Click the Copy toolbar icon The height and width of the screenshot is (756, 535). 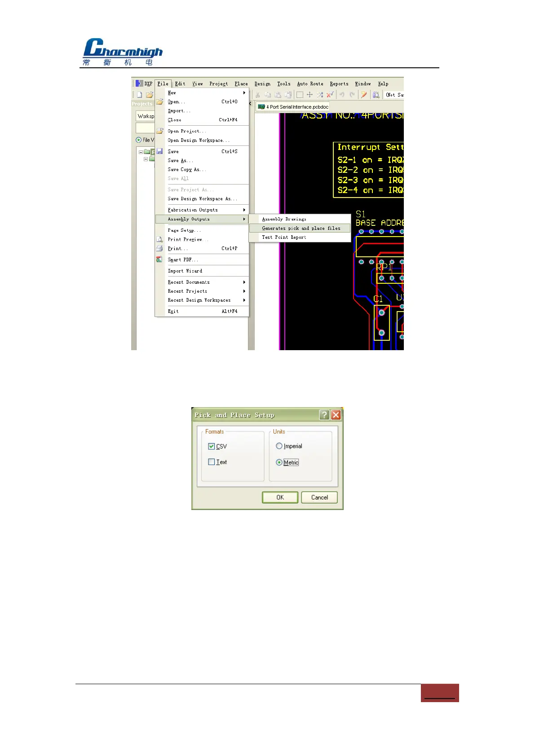point(268,95)
